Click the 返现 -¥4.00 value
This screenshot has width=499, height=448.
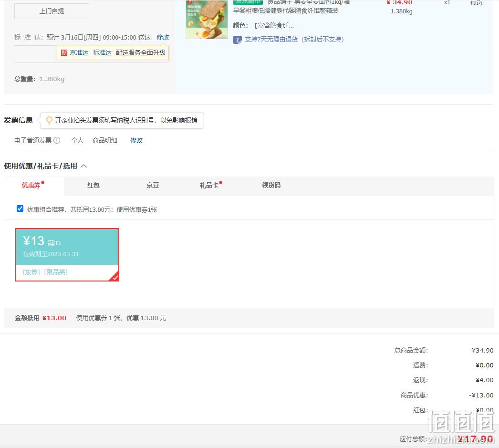483,380
